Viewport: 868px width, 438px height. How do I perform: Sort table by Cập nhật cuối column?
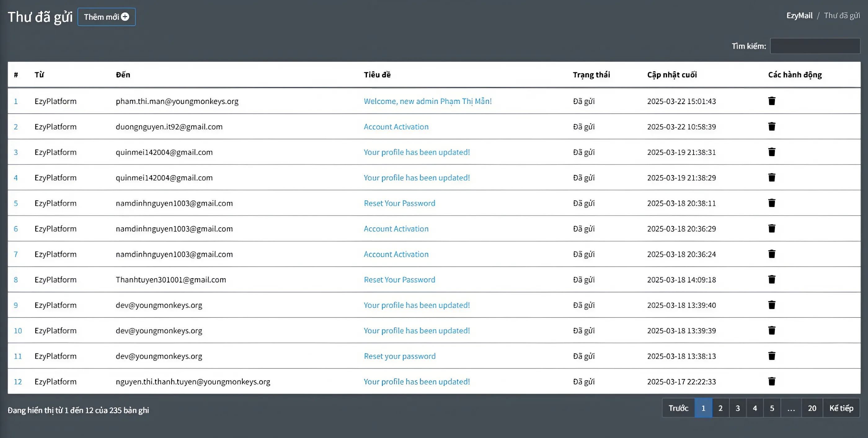[x=672, y=75]
